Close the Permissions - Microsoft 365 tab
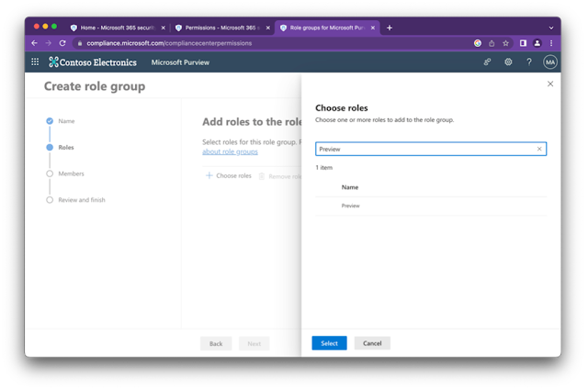This screenshot has width=588, height=391. click(x=267, y=28)
